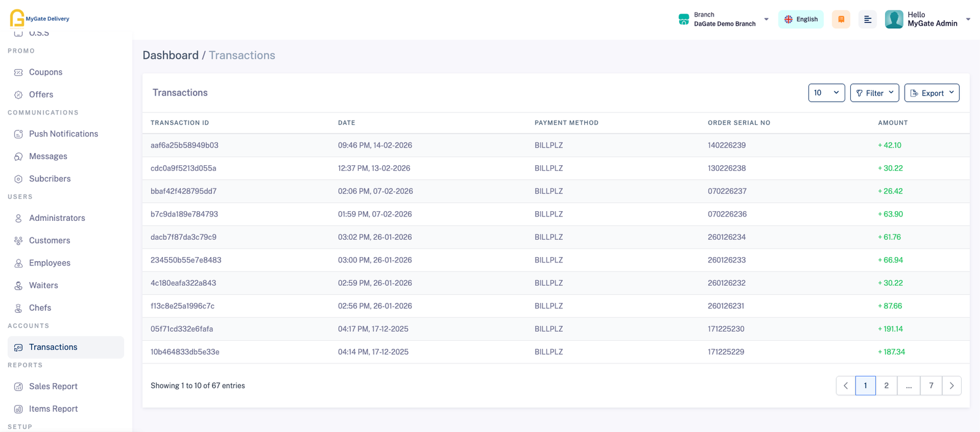Viewport: 980px width, 432px height.
Task: Click the MyGate Delivery logo
Action: 39,18
